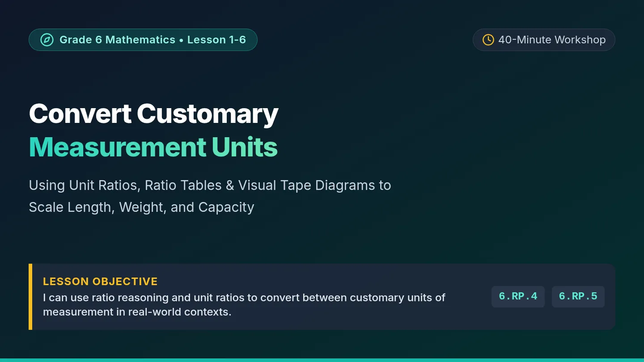Click the 'Measurement Units' green heading

coord(153,147)
